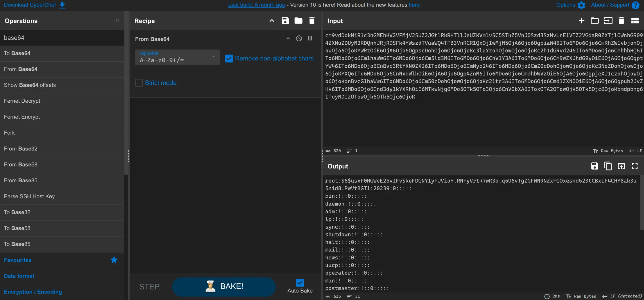Copy raw output to clipboard

click(x=608, y=166)
